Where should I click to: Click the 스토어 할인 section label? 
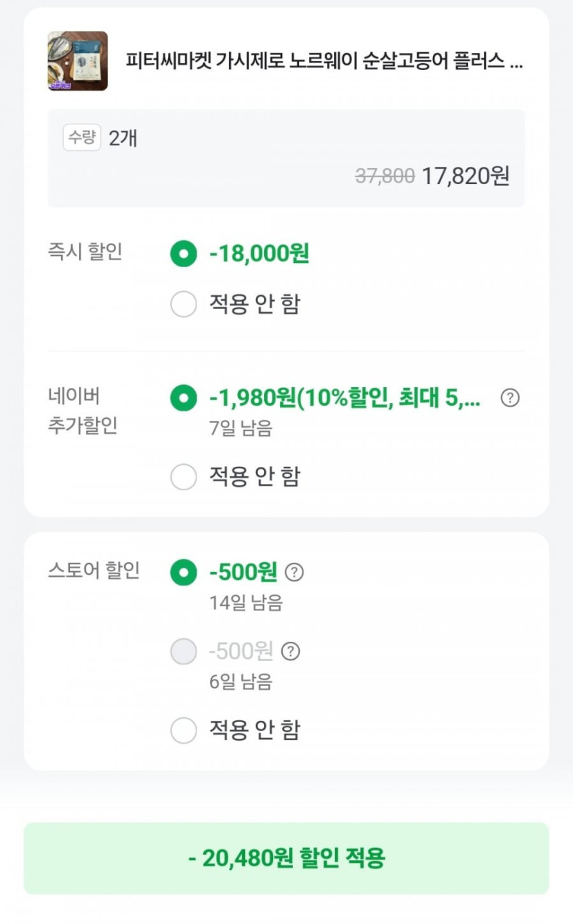pos(93,570)
